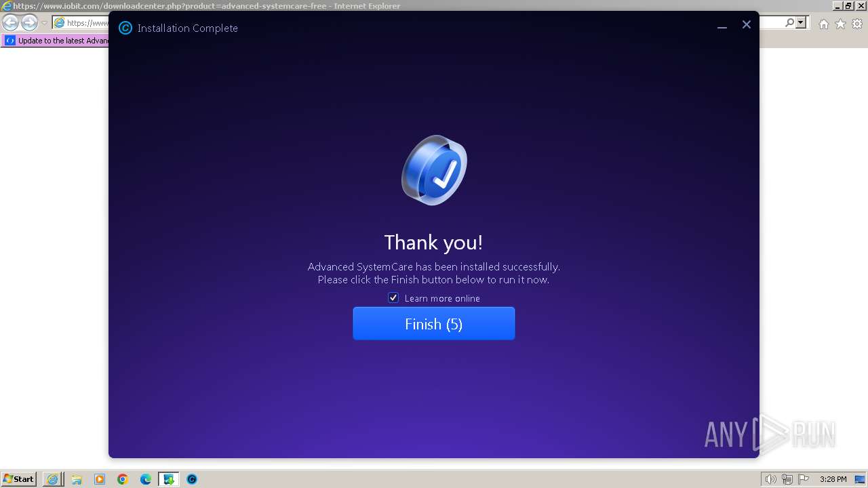The height and width of the screenshot is (488, 868).
Task: Close the Installation Complete installer window
Action: coord(747,25)
